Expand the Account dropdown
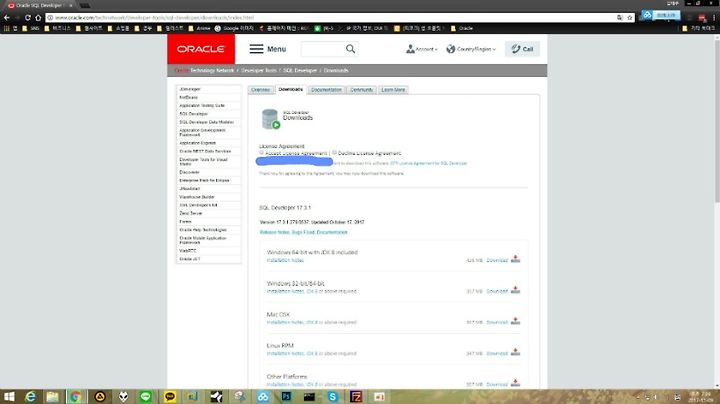 coord(422,49)
